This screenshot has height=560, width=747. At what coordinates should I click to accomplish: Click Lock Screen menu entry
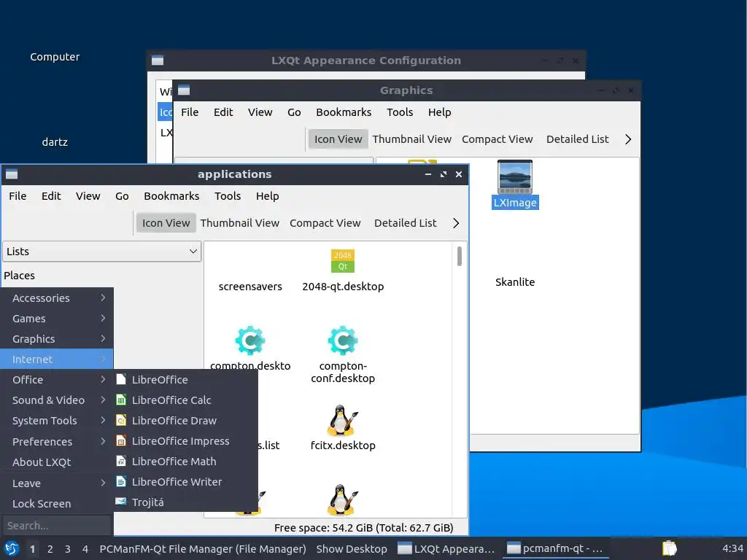tap(57, 503)
